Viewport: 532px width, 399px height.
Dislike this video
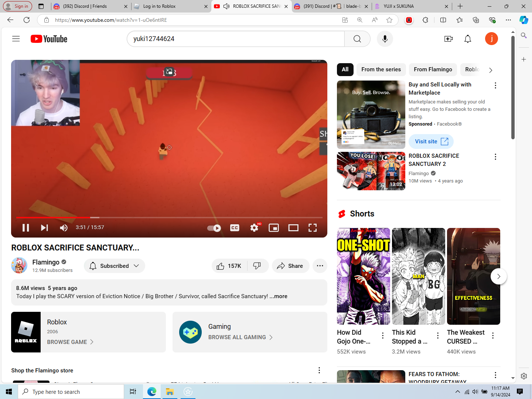(x=258, y=266)
